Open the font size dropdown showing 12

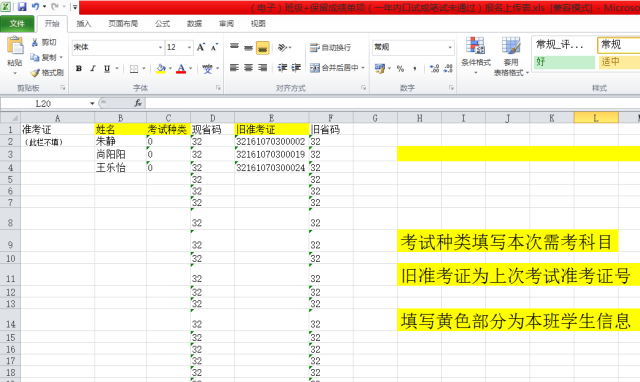[189, 47]
